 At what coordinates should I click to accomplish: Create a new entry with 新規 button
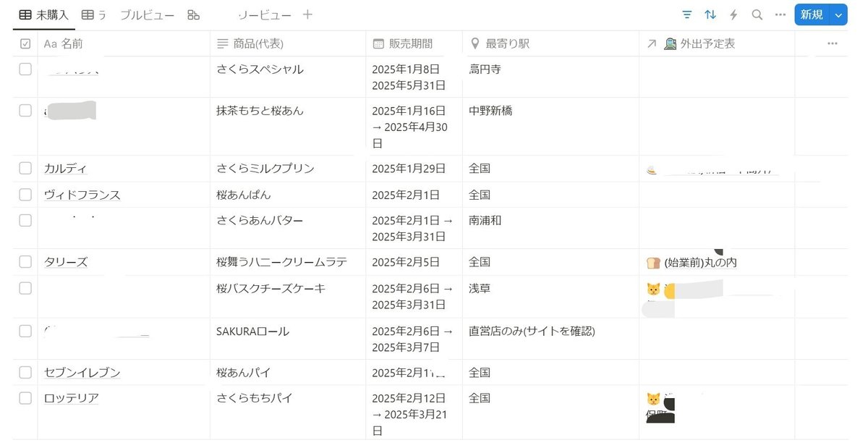(x=812, y=14)
